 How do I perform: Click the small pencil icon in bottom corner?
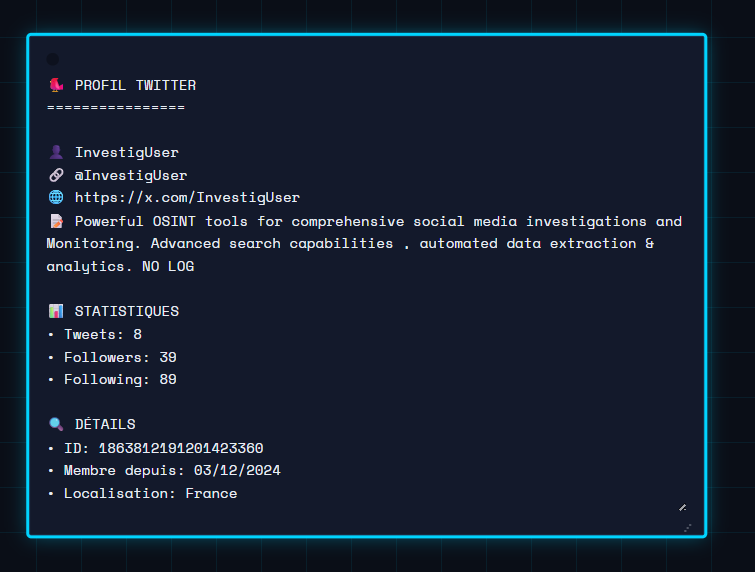coord(682,507)
